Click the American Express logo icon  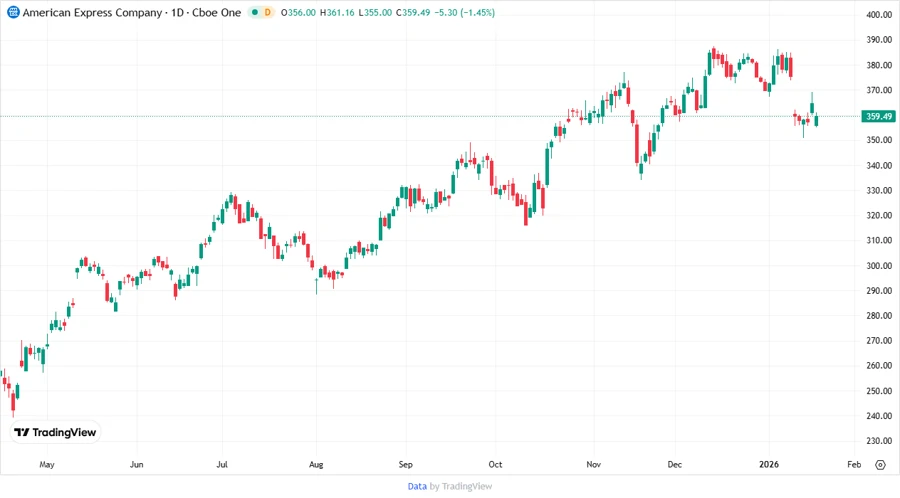point(13,12)
